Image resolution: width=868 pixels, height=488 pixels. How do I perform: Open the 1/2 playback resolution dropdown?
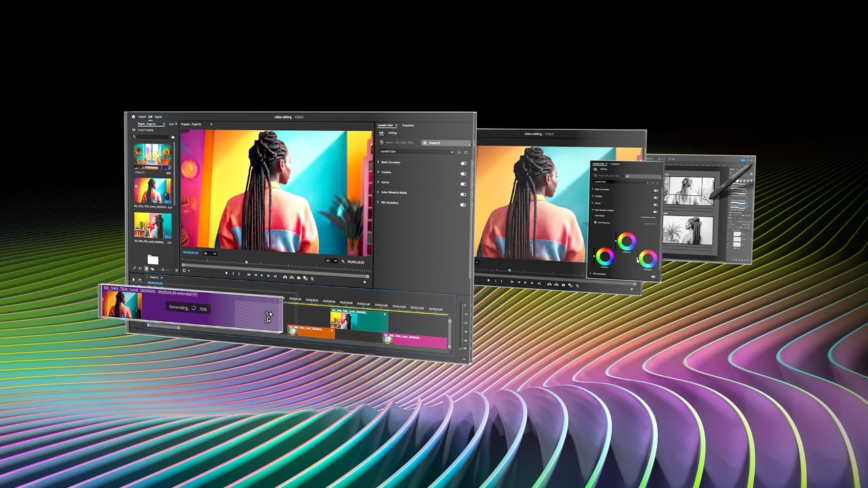[331, 260]
